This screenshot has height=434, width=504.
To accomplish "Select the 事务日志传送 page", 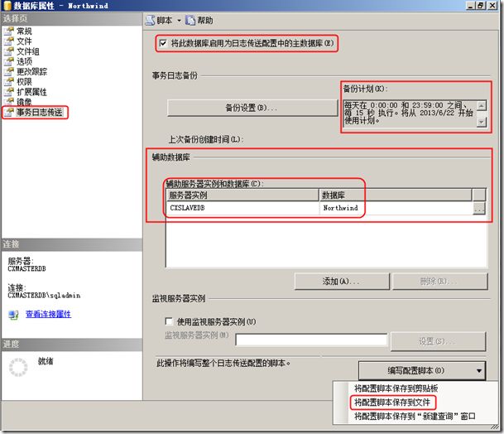I will (40, 113).
